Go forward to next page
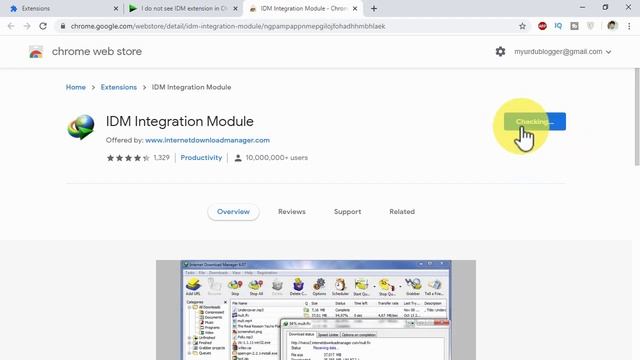 [27, 26]
